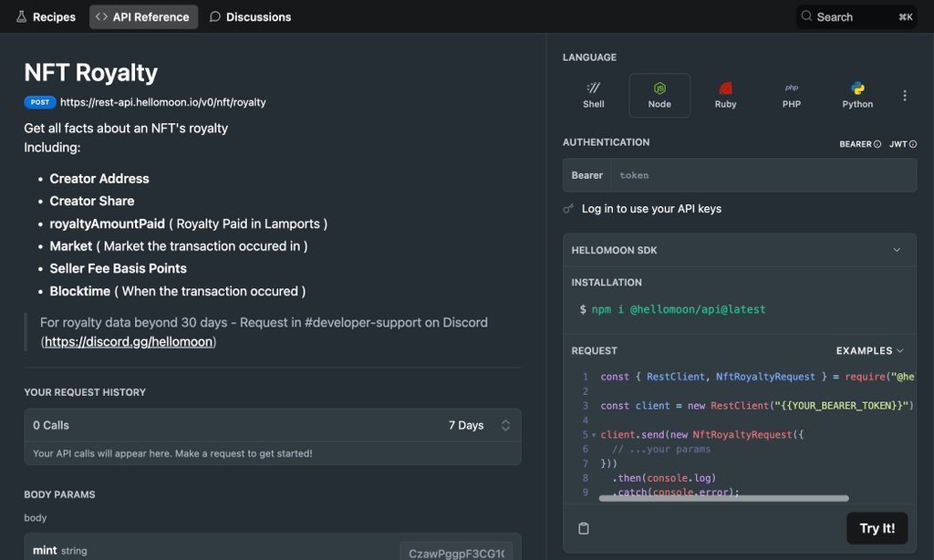
Task: Collapse code line 5 fold arrow
Action: [593, 435]
